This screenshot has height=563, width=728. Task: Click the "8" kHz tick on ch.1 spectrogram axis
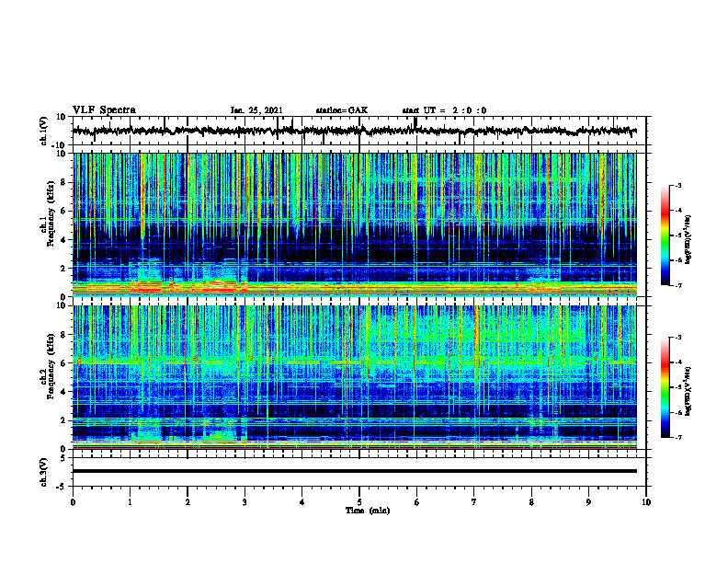point(64,182)
